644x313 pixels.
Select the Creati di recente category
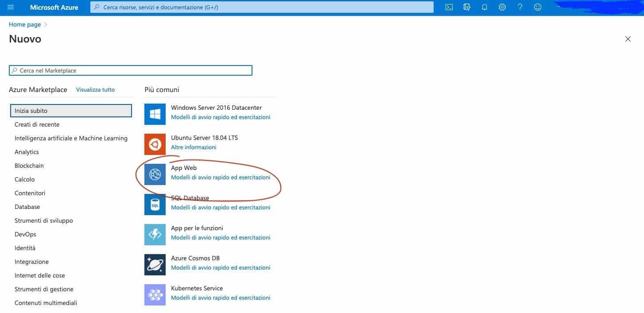tap(37, 124)
